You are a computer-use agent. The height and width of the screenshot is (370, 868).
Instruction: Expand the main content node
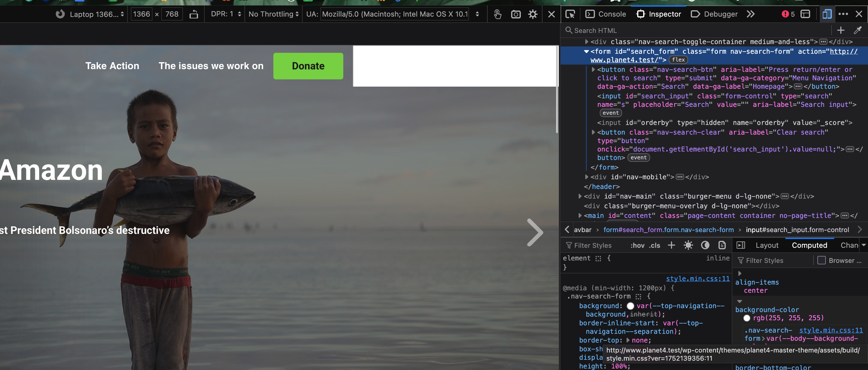580,215
